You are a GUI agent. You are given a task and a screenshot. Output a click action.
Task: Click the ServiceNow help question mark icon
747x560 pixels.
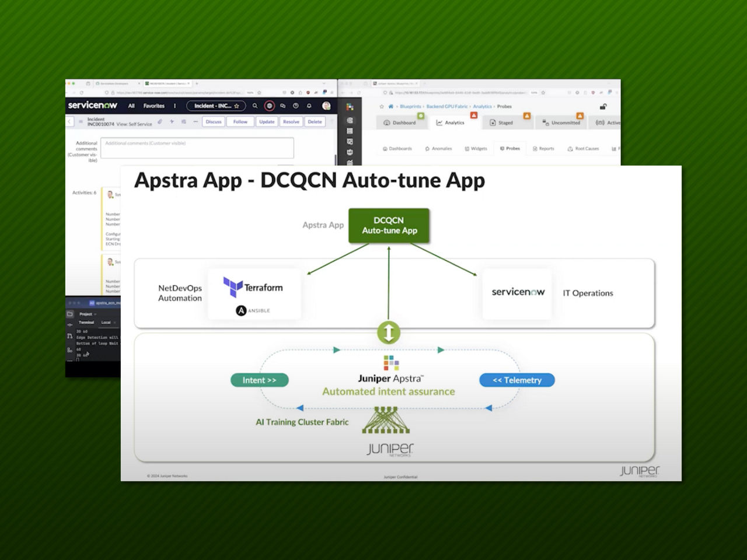296,106
